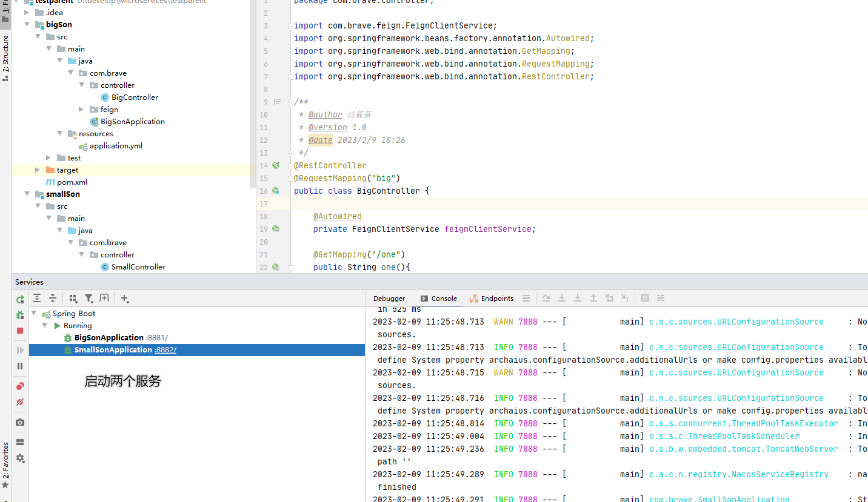Click the camera thread dump icon
The width and height of the screenshot is (868, 502).
[x=20, y=422]
